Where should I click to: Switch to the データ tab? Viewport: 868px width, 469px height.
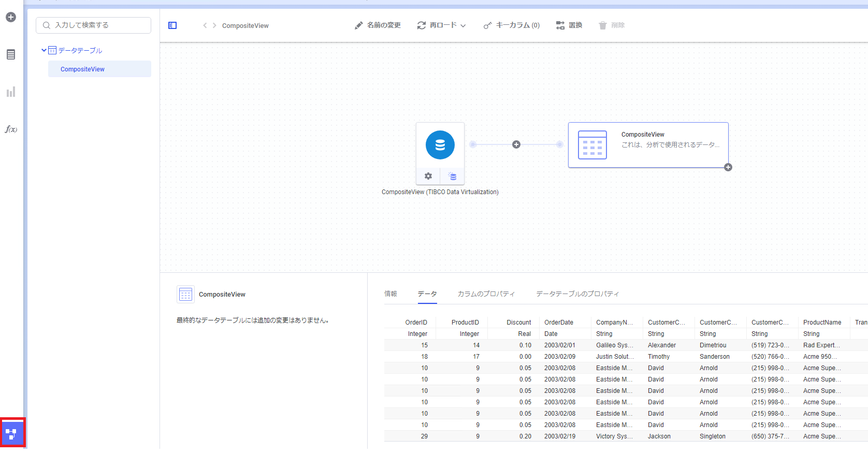pos(427,294)
